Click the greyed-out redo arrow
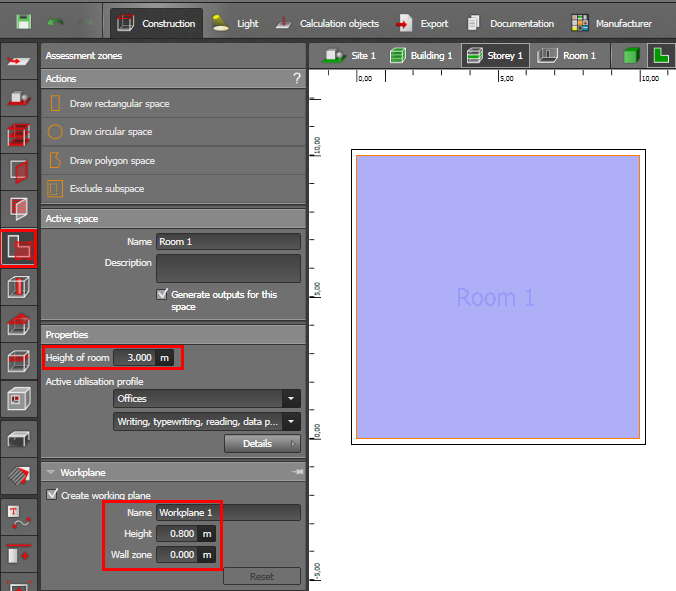The image size is (676, 591). (x=85, y=22)
